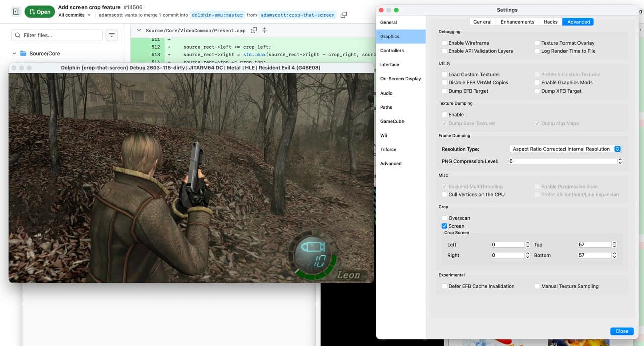The width and height of the screenshot is (644, 346).
Task: Toggle Texture Format Overlay checkbox
Action: (x=537, y=43)
